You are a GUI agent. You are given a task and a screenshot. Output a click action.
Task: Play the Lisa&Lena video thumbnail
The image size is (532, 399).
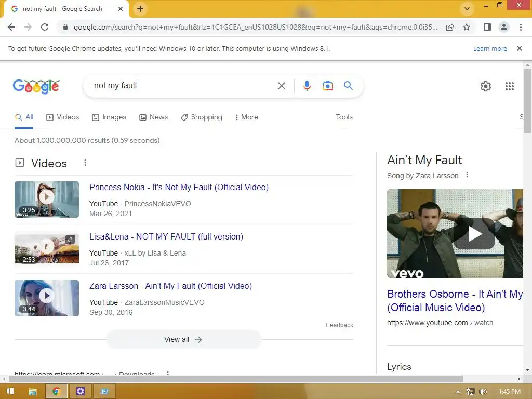(x=47, y=248)
